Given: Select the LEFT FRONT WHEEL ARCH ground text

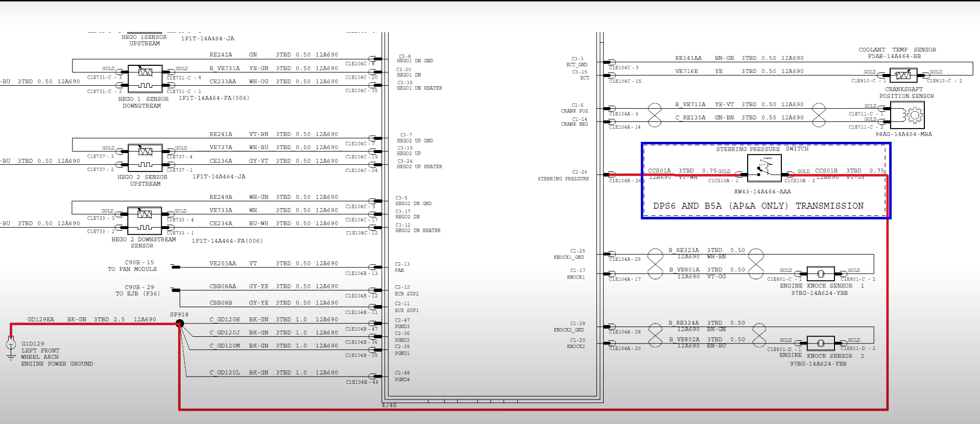Looking at the screenshot, I should tap(40, 354).
